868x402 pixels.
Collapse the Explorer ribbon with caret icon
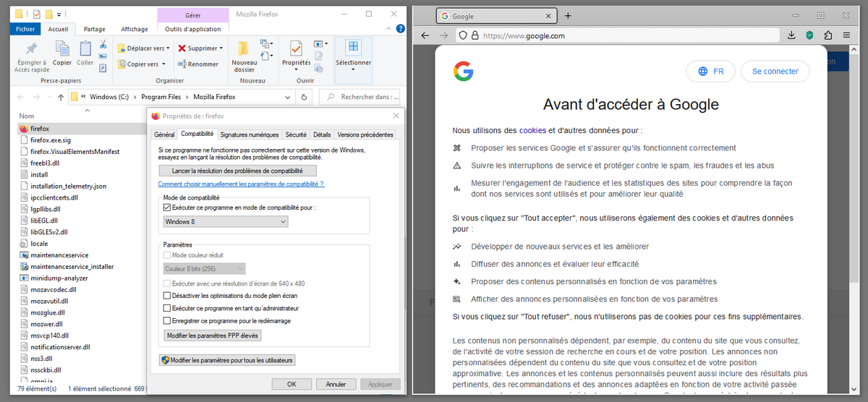tap(388, 29)
